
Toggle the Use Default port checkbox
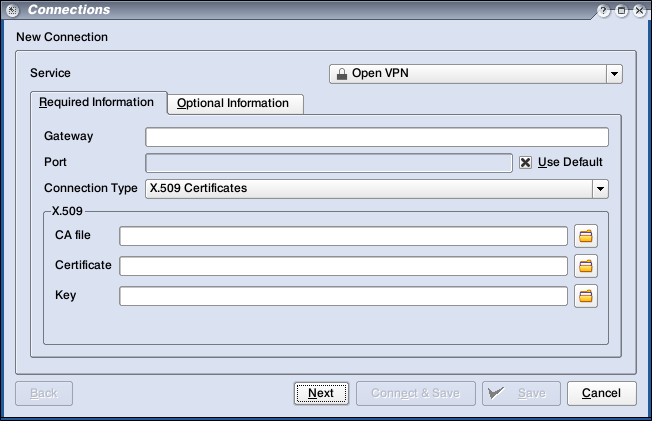click(525, 162)
